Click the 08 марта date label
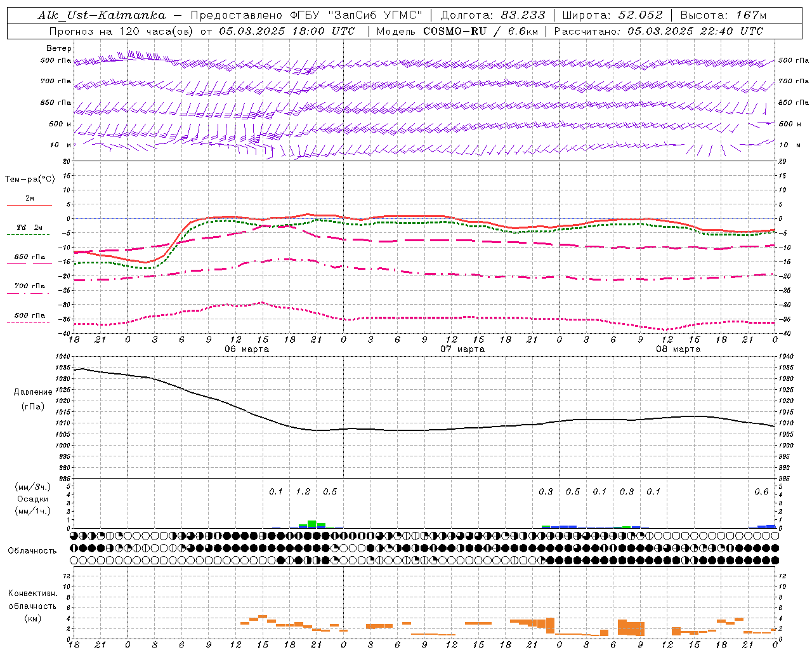 pos(678,349)
